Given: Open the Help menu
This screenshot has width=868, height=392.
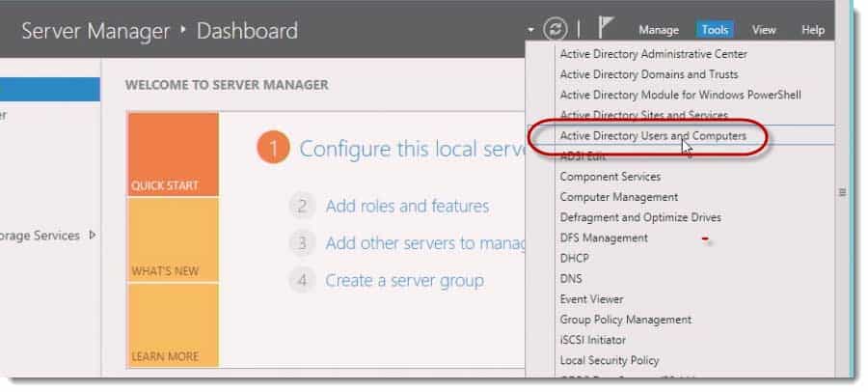Looking at the screenshot, I should 813,31.
